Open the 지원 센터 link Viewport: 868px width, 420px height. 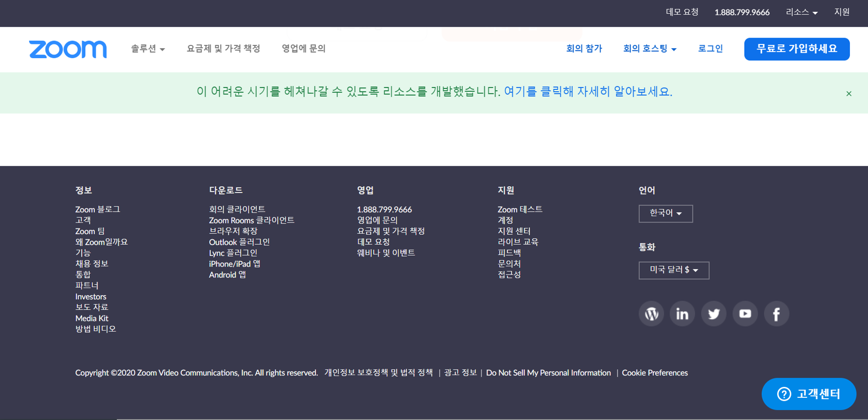(x=514, y=231)
